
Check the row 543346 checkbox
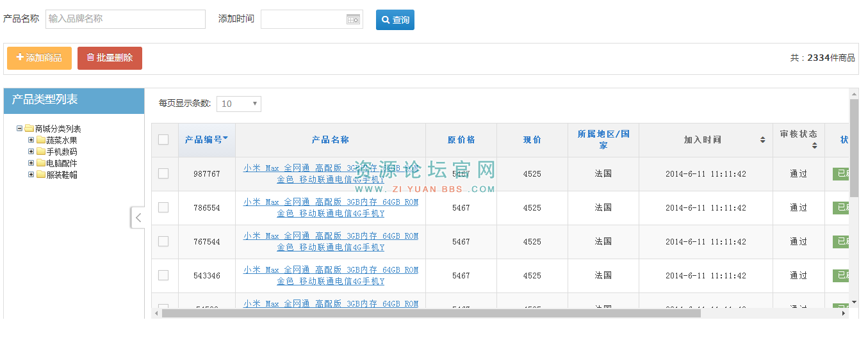point(163,275)
